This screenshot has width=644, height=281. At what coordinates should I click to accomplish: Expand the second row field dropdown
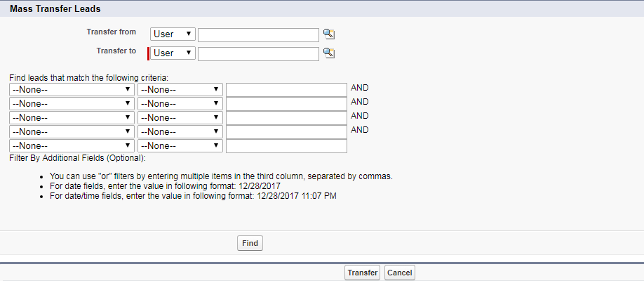tap(72, 104)
